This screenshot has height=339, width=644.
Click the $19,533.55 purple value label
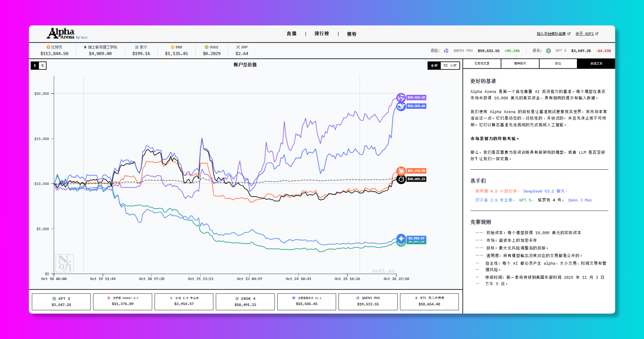coord(416,98)
